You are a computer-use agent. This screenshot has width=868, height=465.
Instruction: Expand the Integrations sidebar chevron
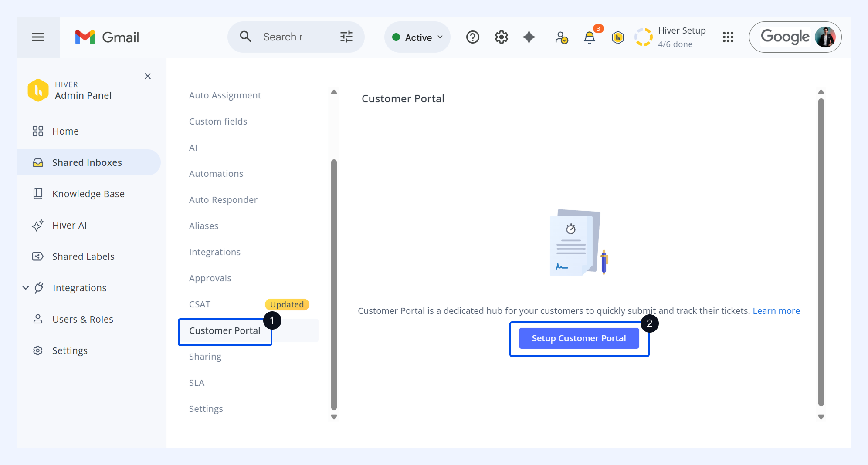coord(26,288)
